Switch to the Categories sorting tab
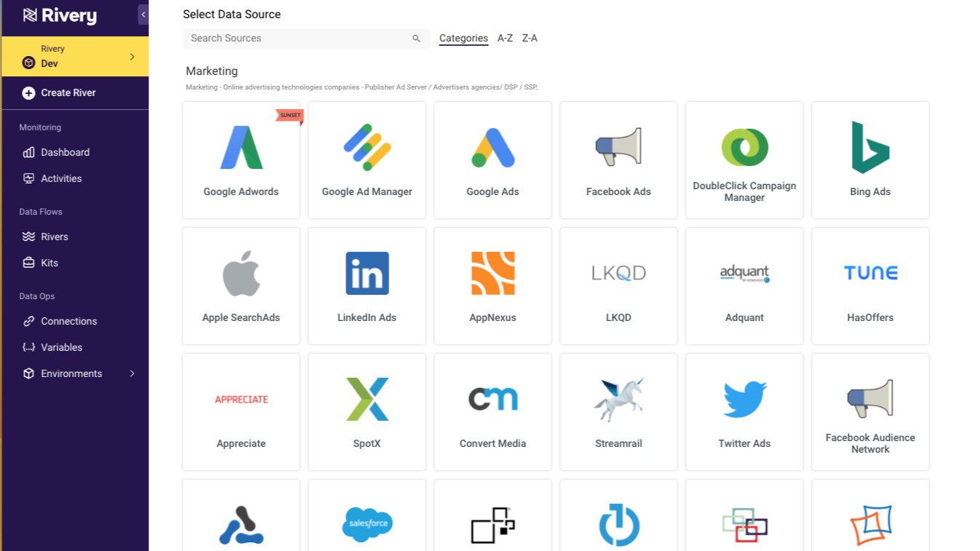Viewport: 980px width, 551px height. [x=463, y=39]
